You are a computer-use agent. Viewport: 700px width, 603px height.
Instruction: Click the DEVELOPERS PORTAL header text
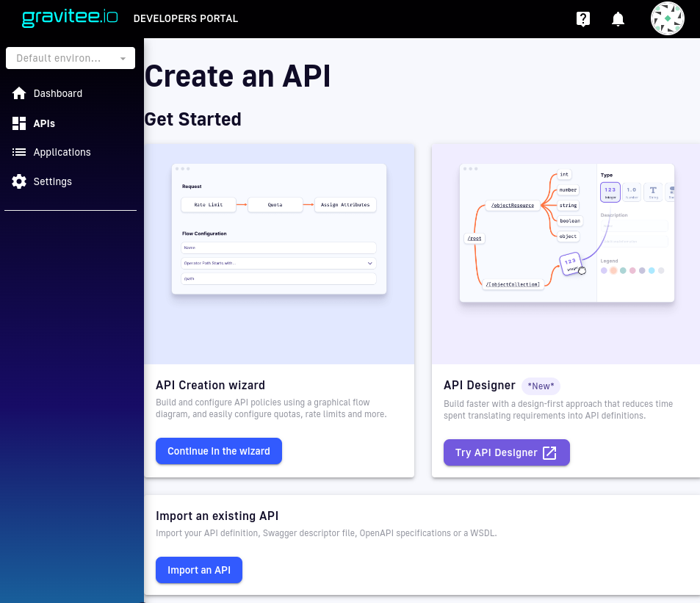point(186,18)
